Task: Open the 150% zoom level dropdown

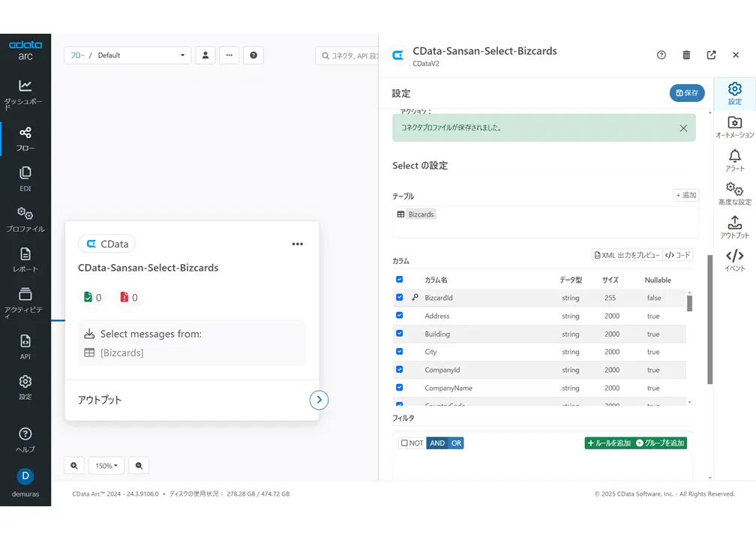Action: [x=106, y=466]
